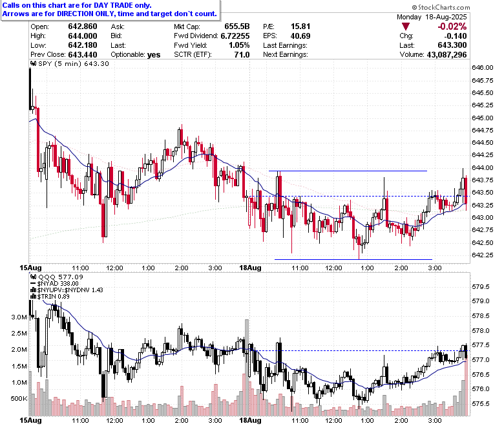This screenshot has height=426, width=504.
Task: Click the QQQ candlestick icon in legend
Action: pos(33,277)
